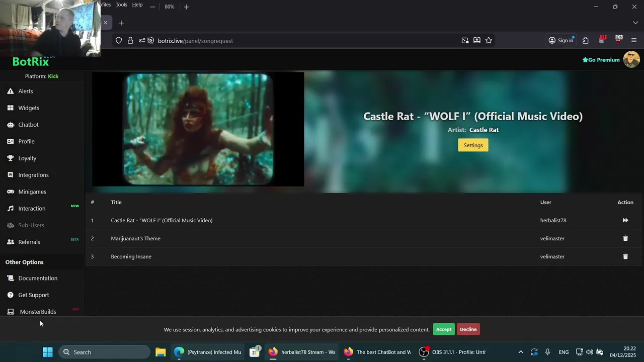Click the Title column header
This screenshot has height=362, width=644.
[116, 202]
